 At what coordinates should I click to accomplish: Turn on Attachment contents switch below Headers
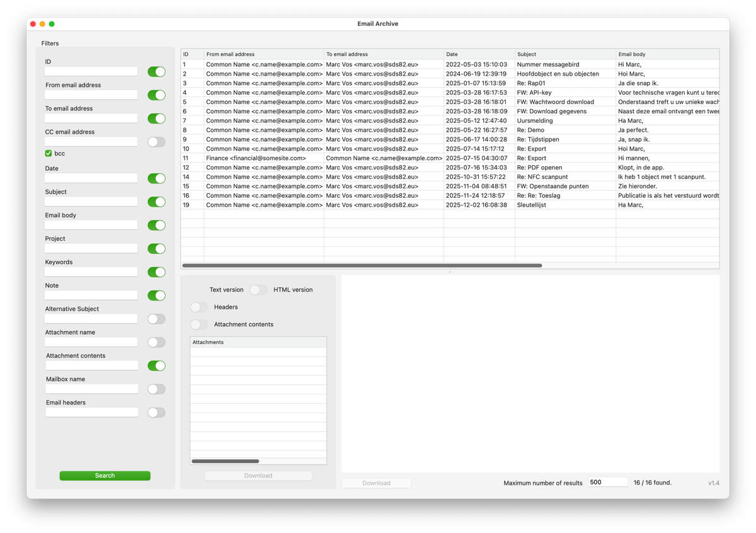pos(199,324)
